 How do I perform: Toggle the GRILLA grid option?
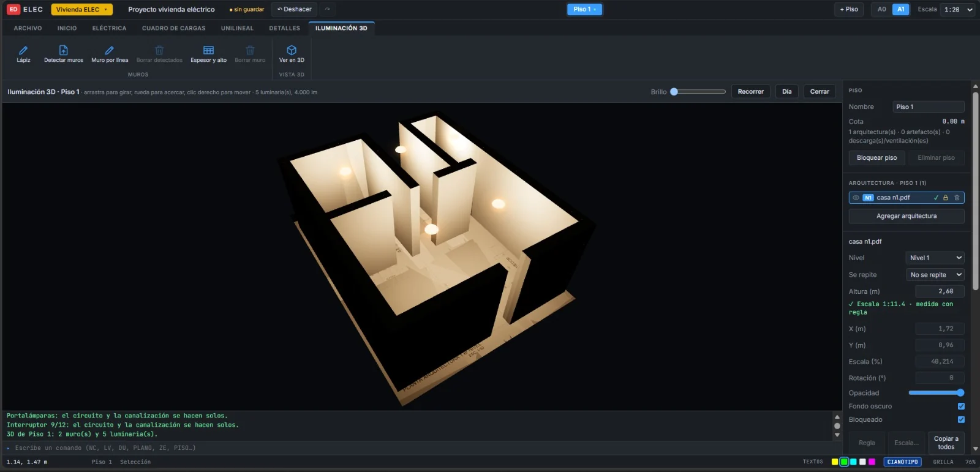943,462
